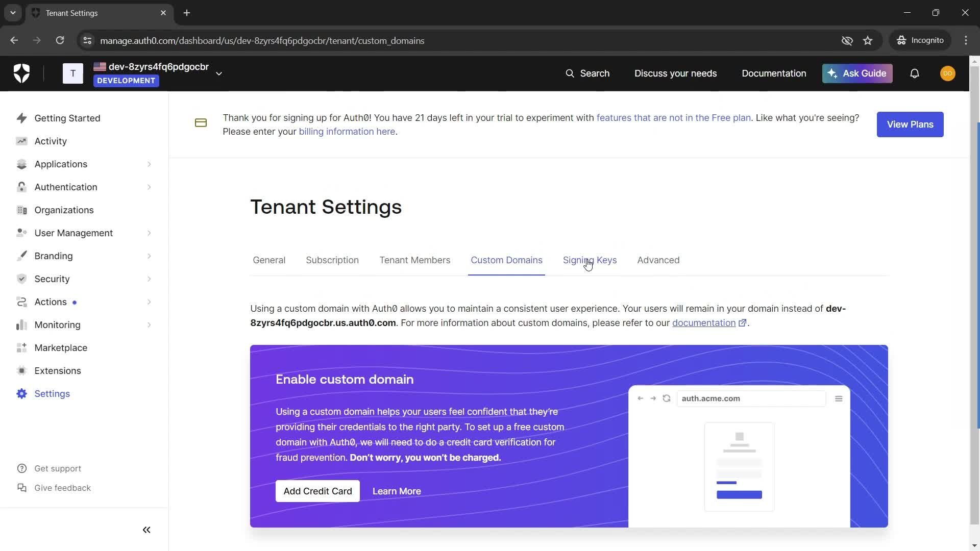Click the Branding brush icon

pyautogui.click(x=21, y=256)
